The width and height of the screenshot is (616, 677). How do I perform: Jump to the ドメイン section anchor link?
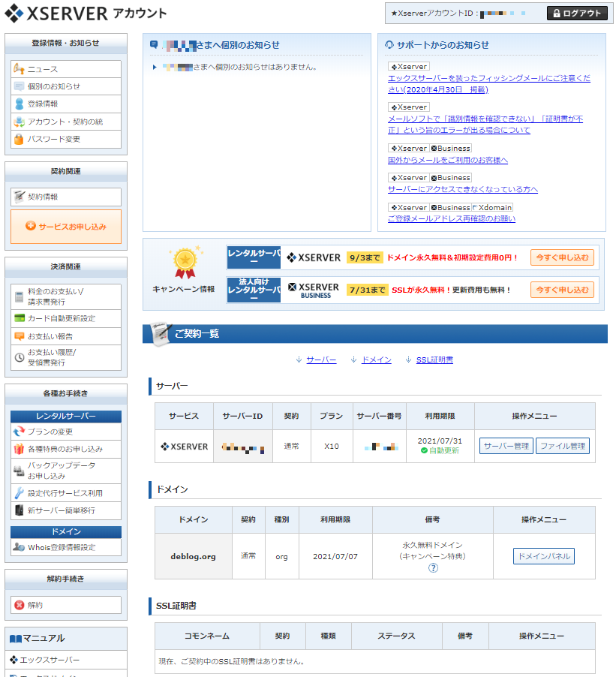377,360
